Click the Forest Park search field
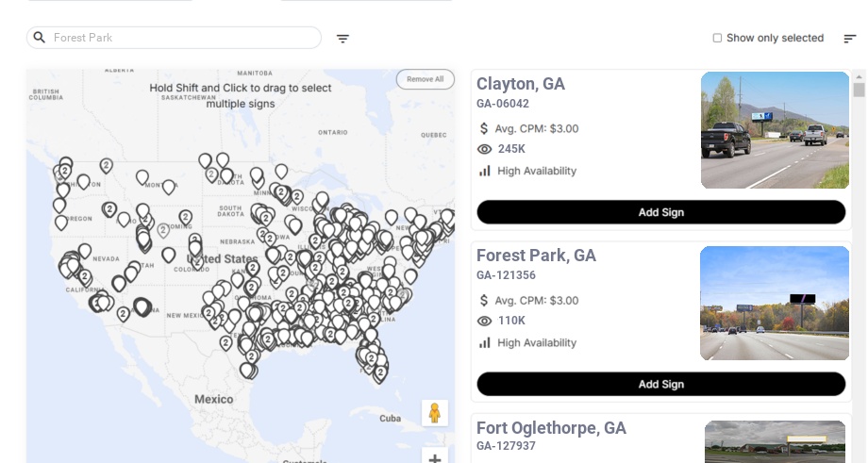Viewport: 868px width, 463px height. coord(179,38)
